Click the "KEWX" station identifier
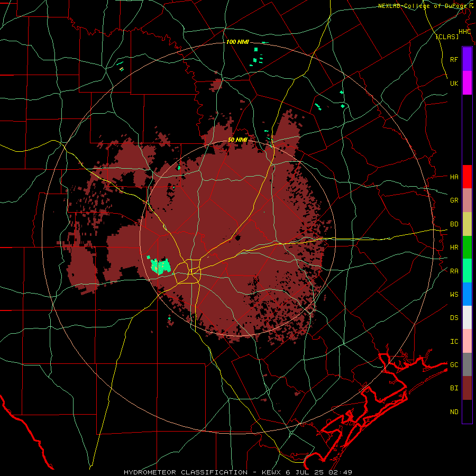Image resolution: width=476 pixels, height=476 pixels. (272, 472)
